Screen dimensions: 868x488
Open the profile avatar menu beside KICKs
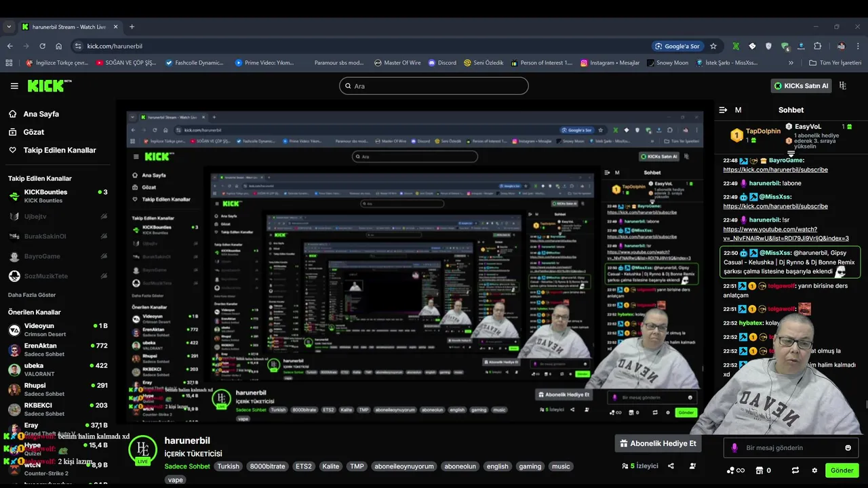coord(843,85)
